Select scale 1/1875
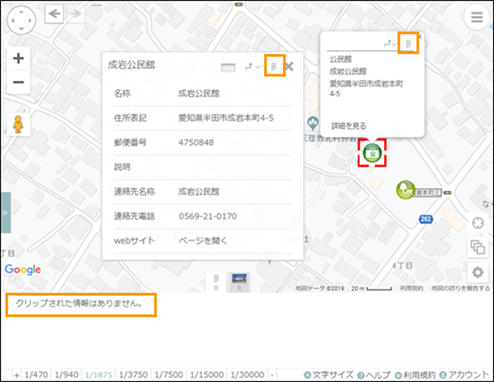 point(99,375)
